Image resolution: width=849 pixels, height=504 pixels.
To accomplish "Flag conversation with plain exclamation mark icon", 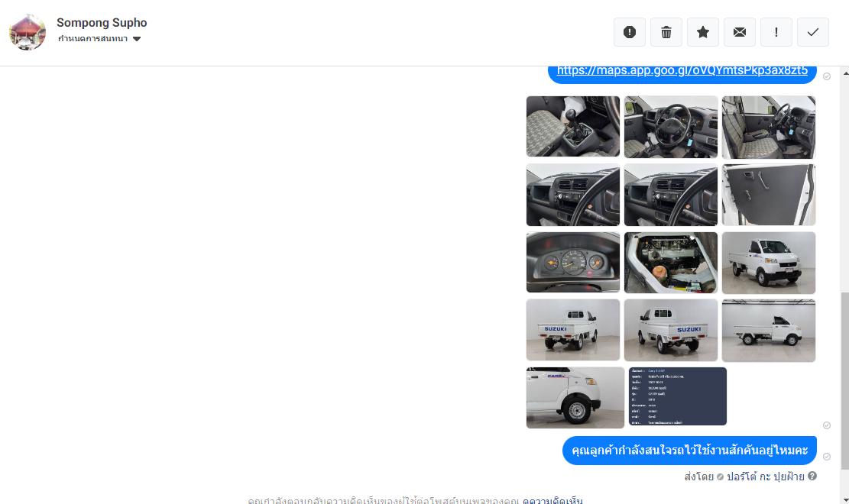I will coord(776,33).
